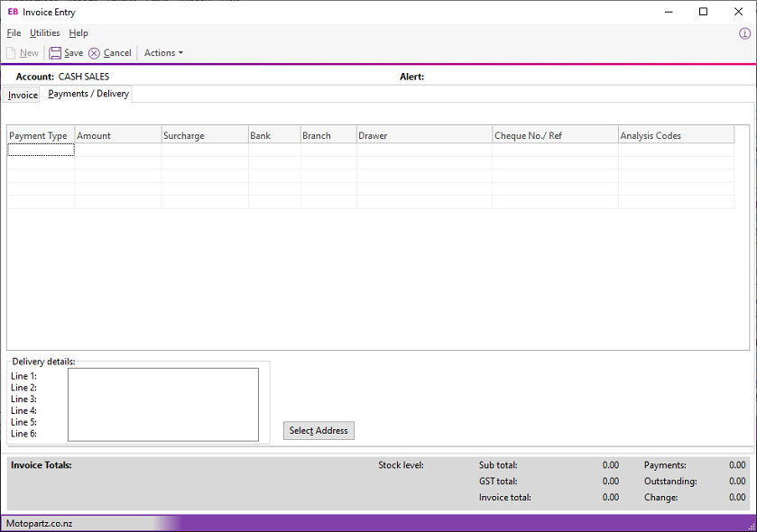The image size is (757, 532).
Task: Click the Payment Type column header
Action: [x=41, y=135]
